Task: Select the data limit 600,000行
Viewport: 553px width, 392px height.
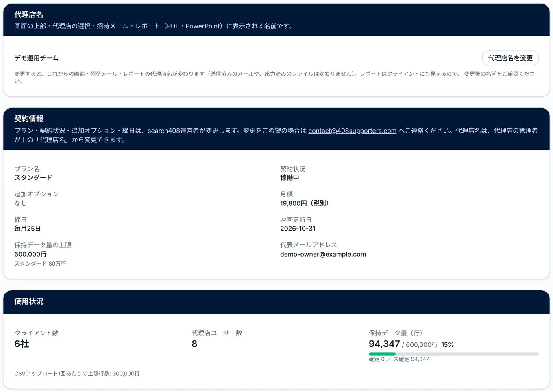Action: (x=30, y=254)
